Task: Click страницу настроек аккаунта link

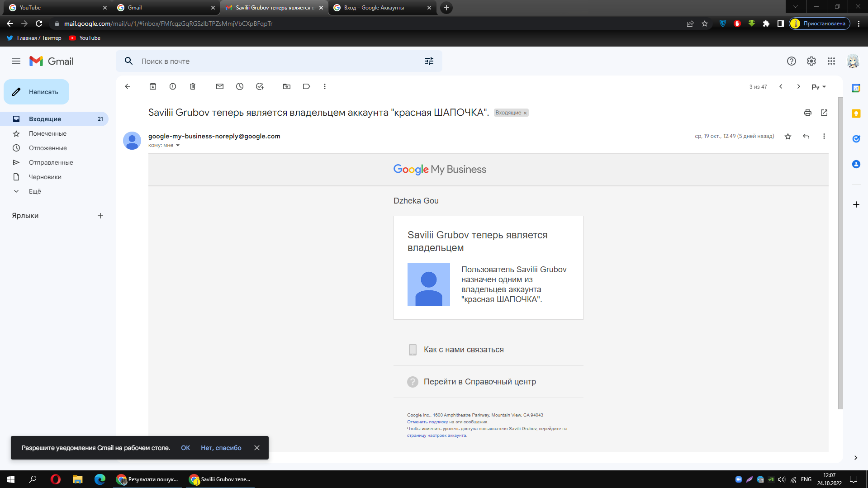Action: pyautogui.click(x=436, y=436)
